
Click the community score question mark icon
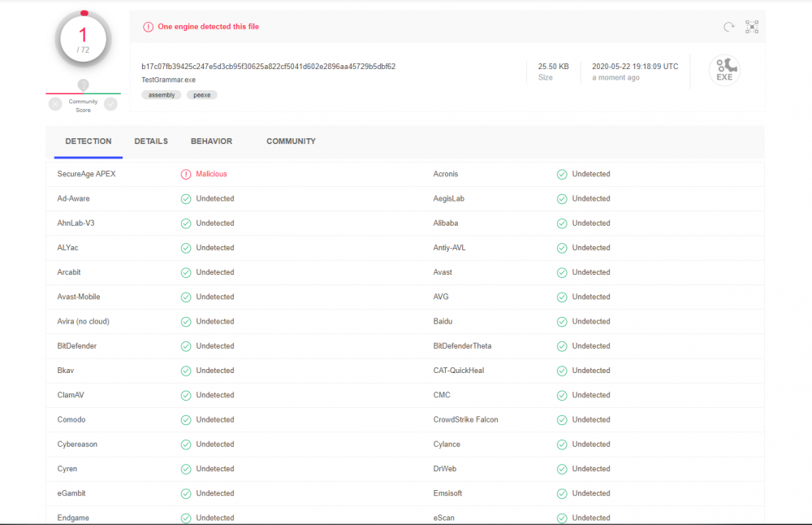point(83,85)
